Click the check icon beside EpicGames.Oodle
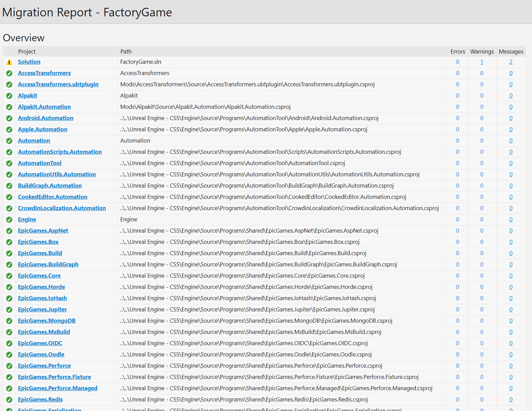This screenshot has height=411, width=532. [9, 355]
